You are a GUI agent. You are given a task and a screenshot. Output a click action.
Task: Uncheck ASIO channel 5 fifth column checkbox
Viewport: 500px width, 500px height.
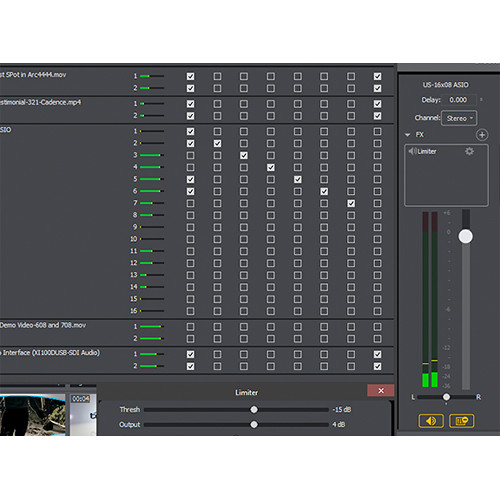click(298, 179)
